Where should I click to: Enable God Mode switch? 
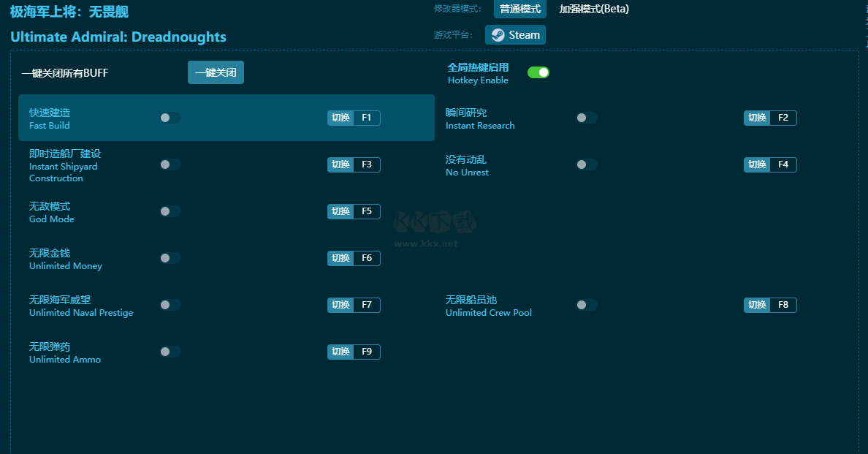(x=170, y=211)
